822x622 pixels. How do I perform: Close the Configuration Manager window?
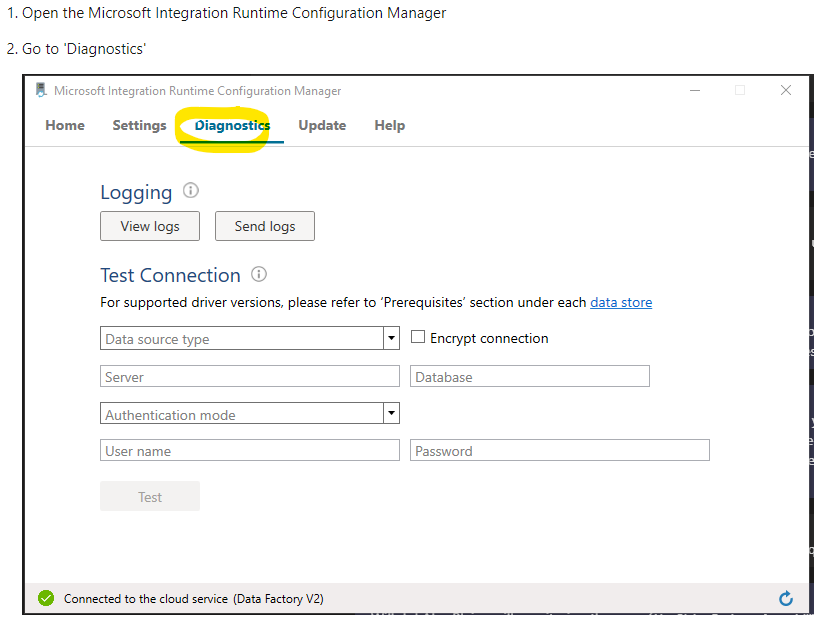point(785,90)
